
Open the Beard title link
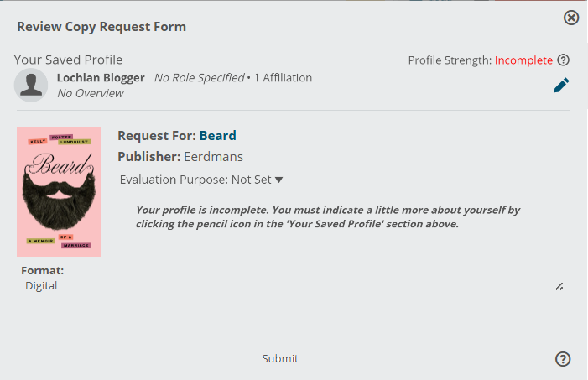(x=217, y=135)
